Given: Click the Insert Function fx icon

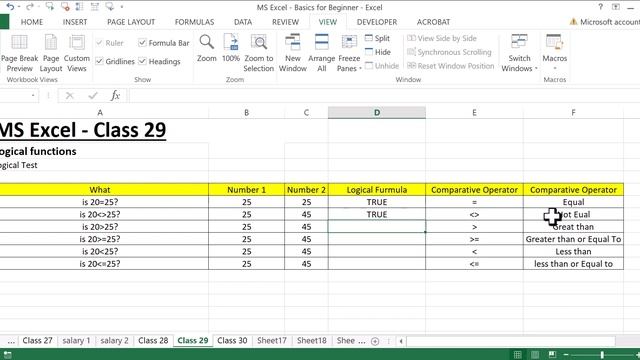Looking at the screenshot, I should click(x=115, y=96).
